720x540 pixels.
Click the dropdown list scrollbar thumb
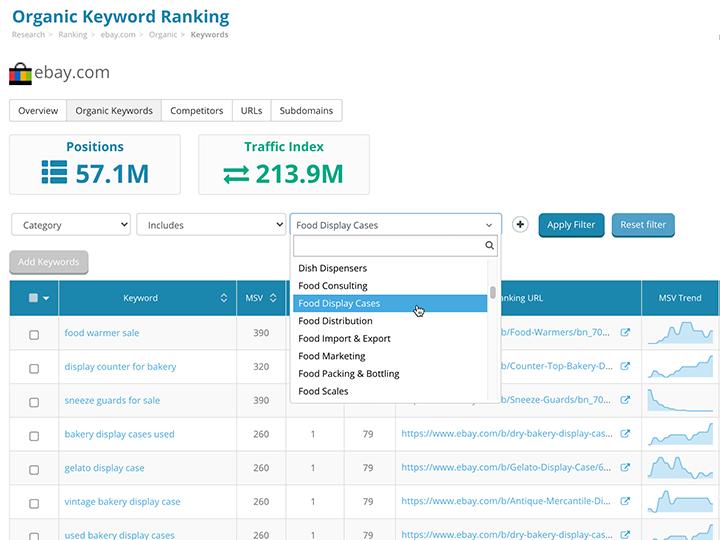coord(493,292)
